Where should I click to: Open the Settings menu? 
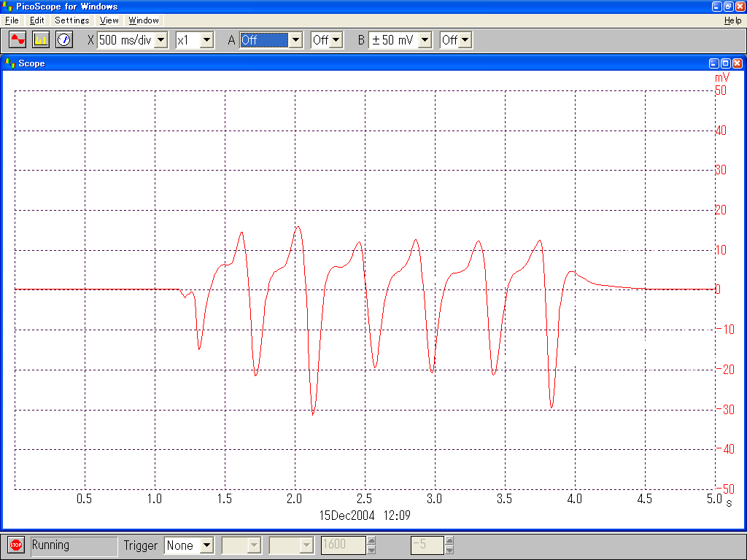(71, 20)
